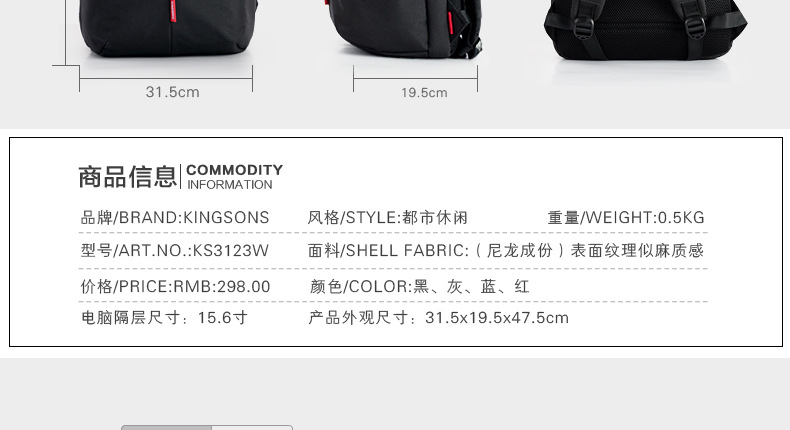Click the COMMODITY INFORMATION subtitle
Viewport: 790px width, 430px height.
coord(234,177)
